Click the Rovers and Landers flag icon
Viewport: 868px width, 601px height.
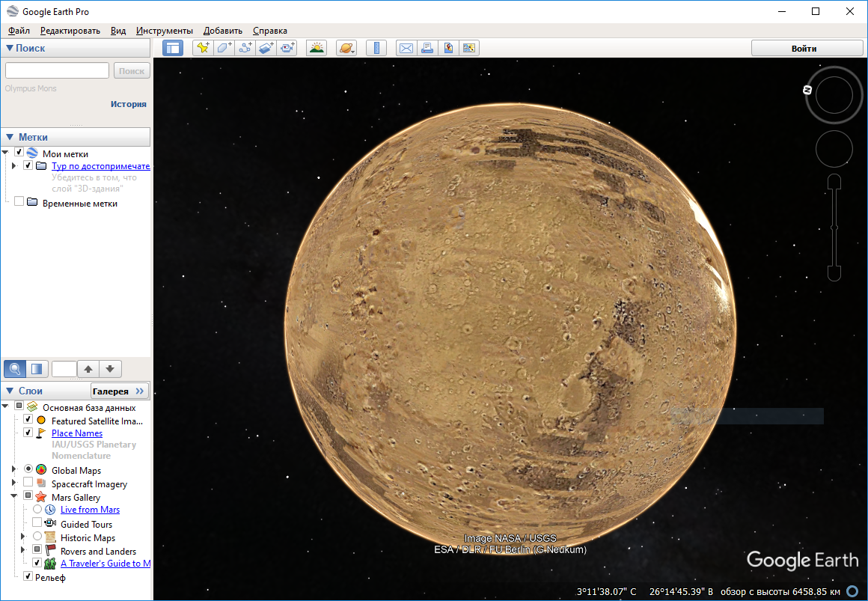(50, 550)
